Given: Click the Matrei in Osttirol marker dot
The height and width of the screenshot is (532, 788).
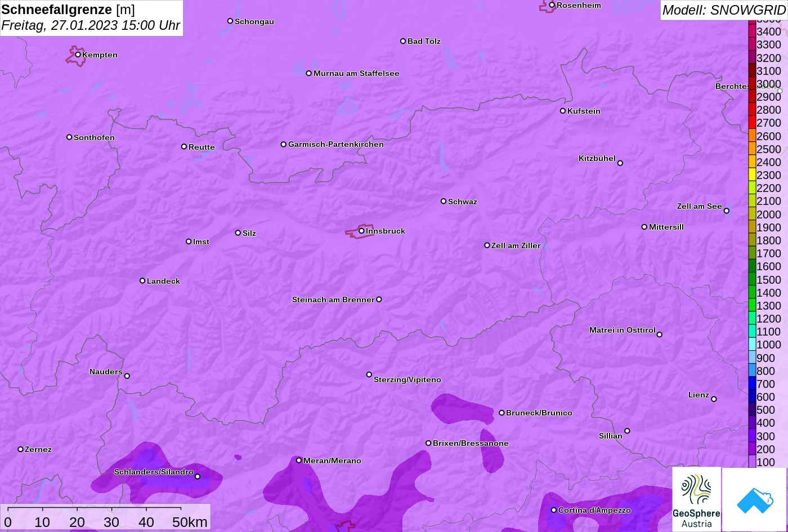Looking at the screenshot, I should coord(660,334).
